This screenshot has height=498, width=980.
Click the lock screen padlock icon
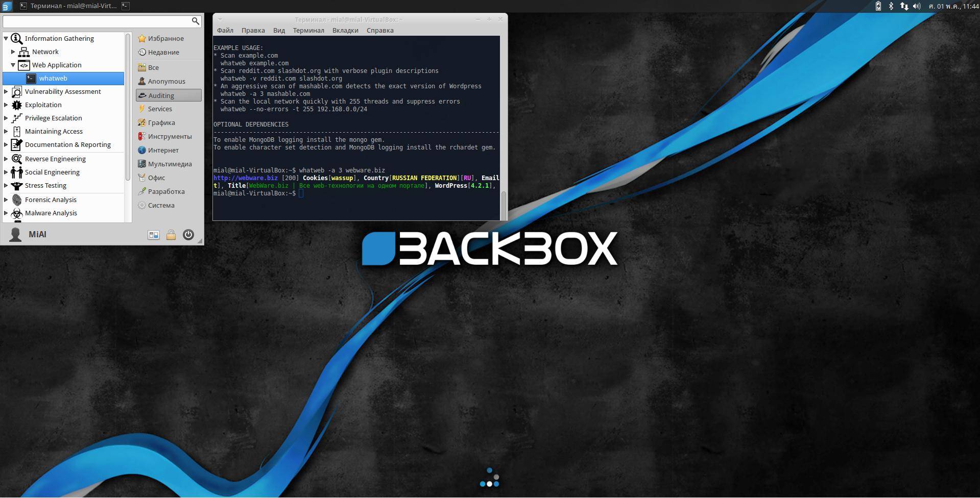(x=171, y=235)
